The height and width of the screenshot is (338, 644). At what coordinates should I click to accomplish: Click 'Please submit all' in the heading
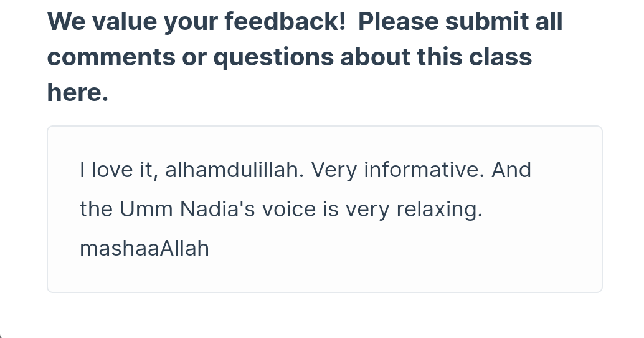460,21
